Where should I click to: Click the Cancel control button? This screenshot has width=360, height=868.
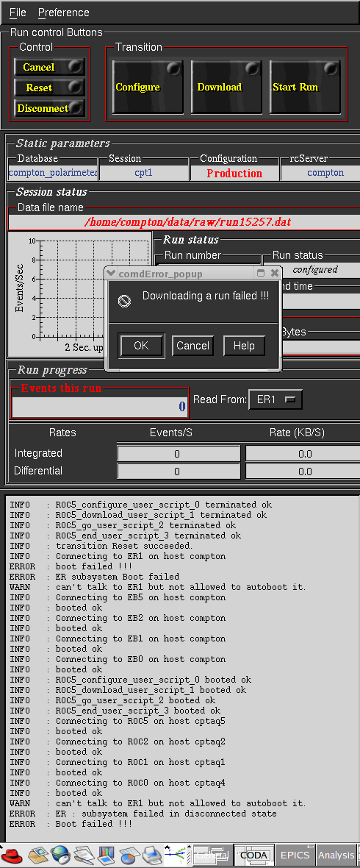(50, 67)
